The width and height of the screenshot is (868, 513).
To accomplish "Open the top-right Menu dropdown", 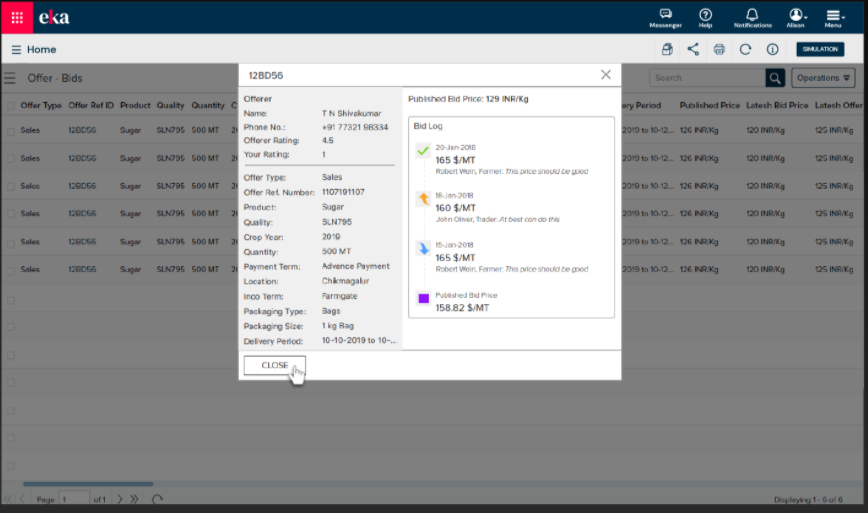I will click(x=833, y=15).
